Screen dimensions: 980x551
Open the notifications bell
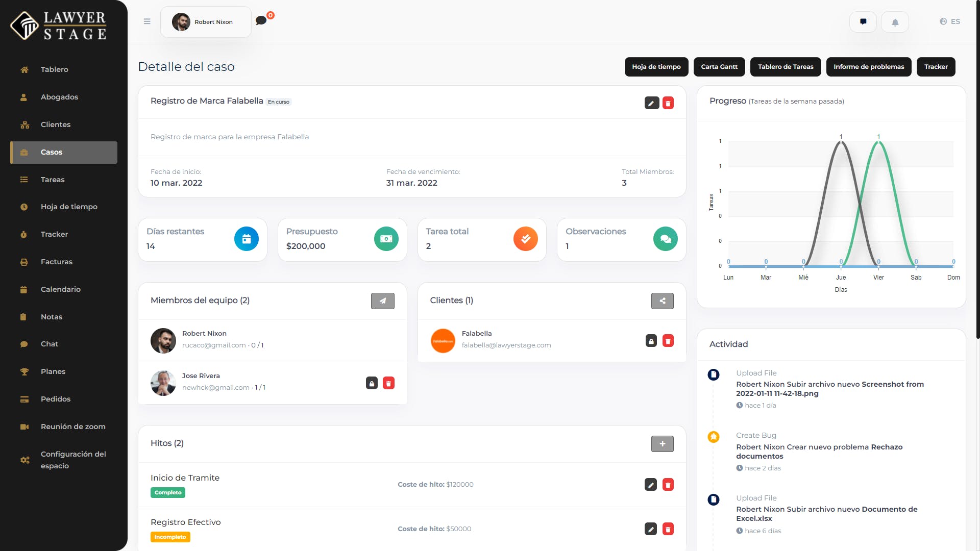pos(895,22)
